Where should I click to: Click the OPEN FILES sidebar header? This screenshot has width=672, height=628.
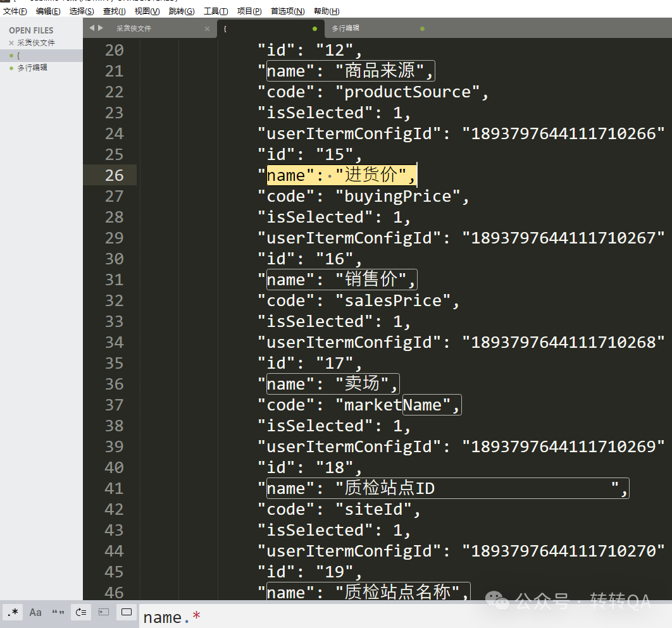(x=31, y=30)
